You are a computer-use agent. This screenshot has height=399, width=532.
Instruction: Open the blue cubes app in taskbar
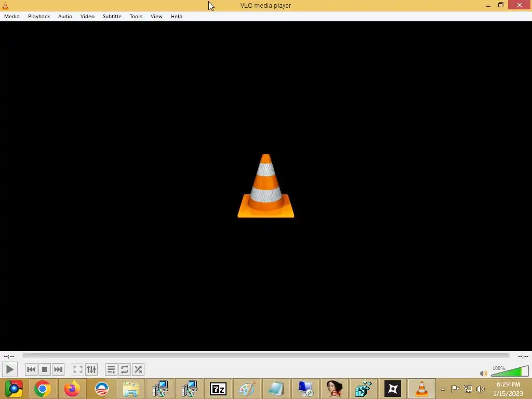pyautogui.click(x=363, y=389)
